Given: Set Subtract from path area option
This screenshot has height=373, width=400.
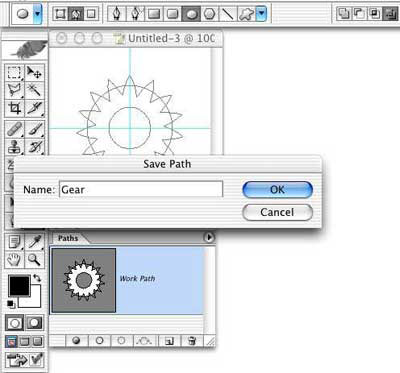Looking at the screenshot, I should (359, 14).
